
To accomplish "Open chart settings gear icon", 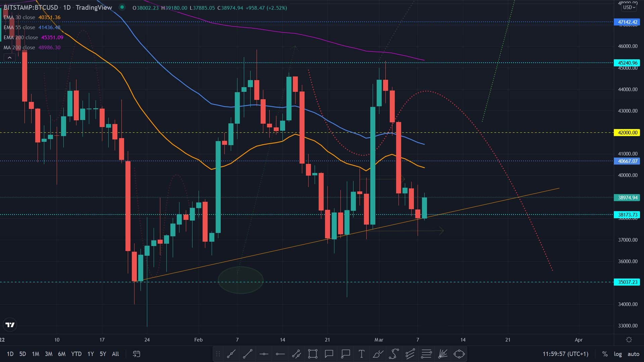I will point(629,340).
